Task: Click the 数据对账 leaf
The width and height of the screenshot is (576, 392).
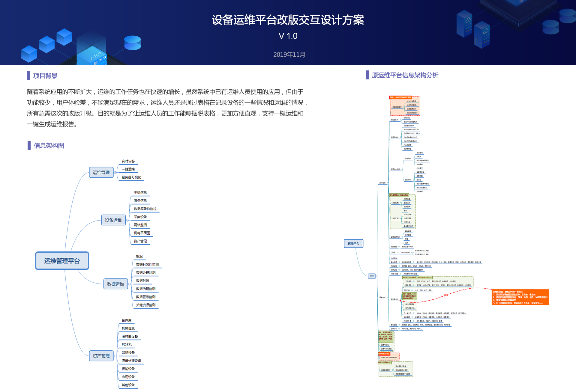Action: [142, 281]
